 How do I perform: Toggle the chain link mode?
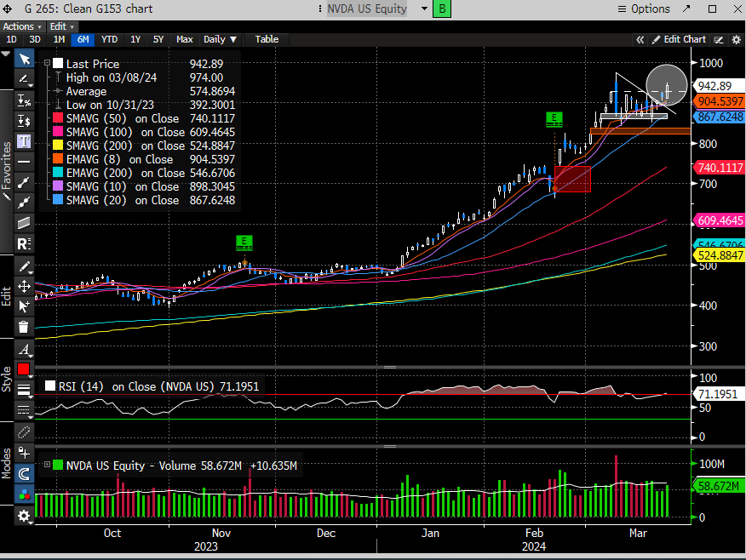point(24,431)
